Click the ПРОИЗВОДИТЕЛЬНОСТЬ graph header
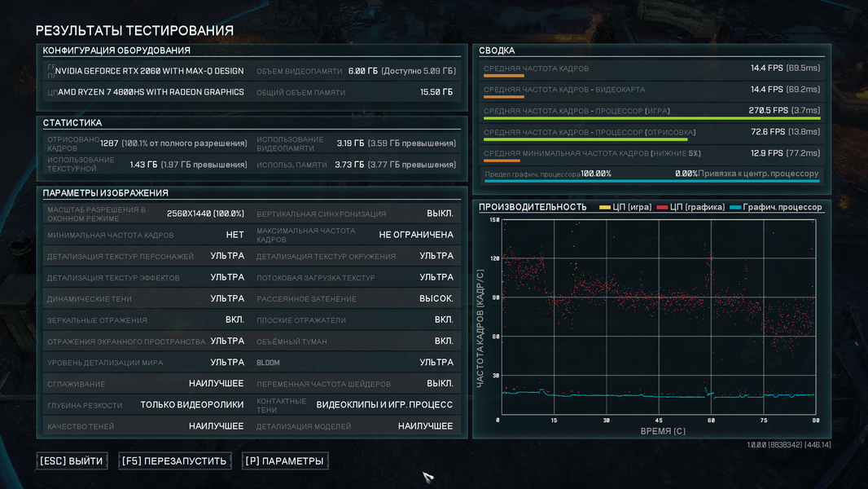868x489 pixels. point(533,207)
